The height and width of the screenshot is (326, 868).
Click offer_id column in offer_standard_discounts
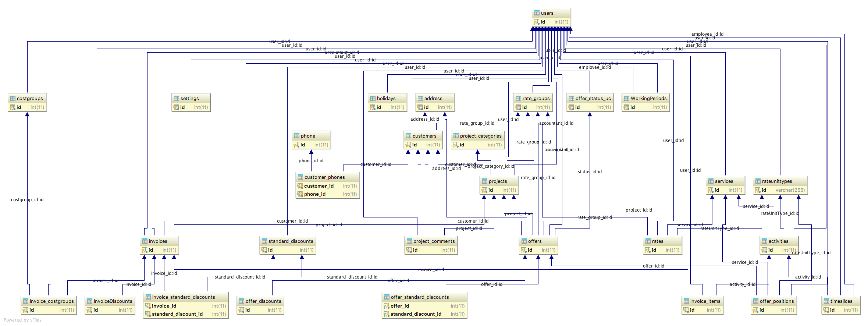click(424, 306)
